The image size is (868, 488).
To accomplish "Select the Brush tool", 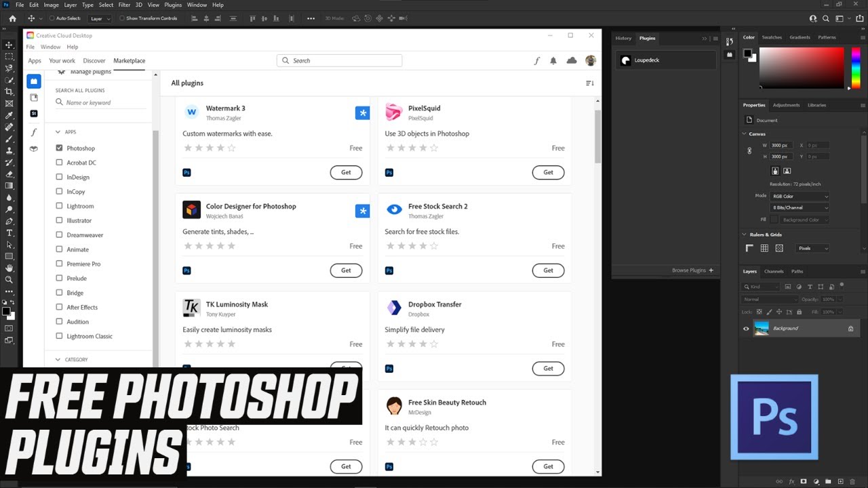I will point(9,138).
